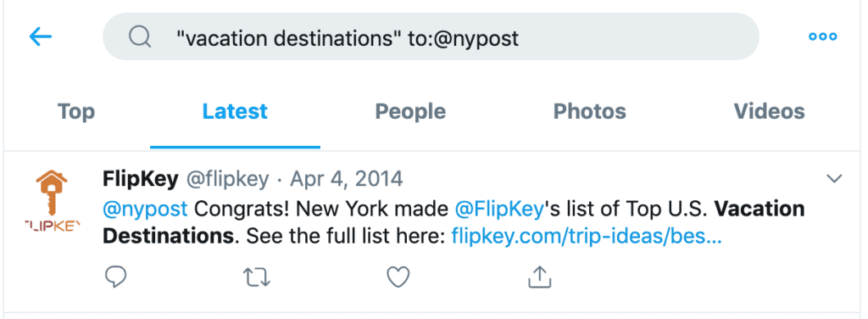
Task: Open the FlipKey profile avatar
Action: 52,201
